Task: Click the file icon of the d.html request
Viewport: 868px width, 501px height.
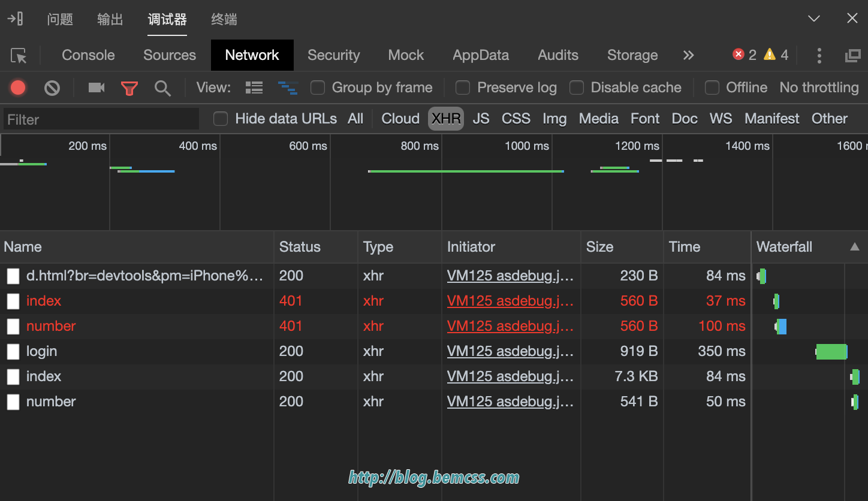Action: (x=13, y=276)
